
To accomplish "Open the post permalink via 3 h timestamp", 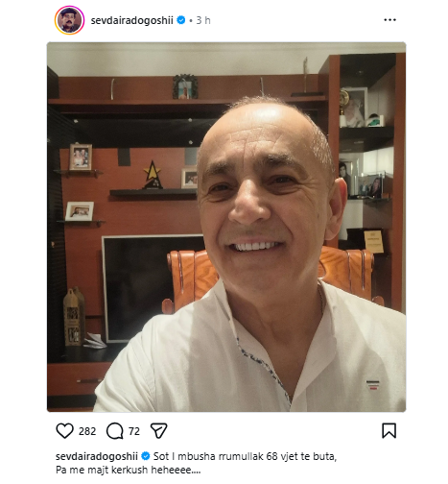I will [x=203, y=20].
